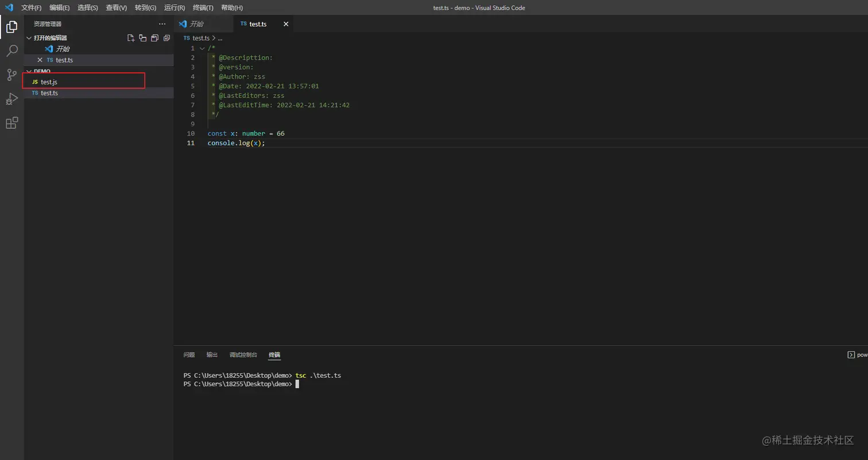Open the 选择(S) menu
This screenshot has width=868, height=460.
click(x=87, y=7)
